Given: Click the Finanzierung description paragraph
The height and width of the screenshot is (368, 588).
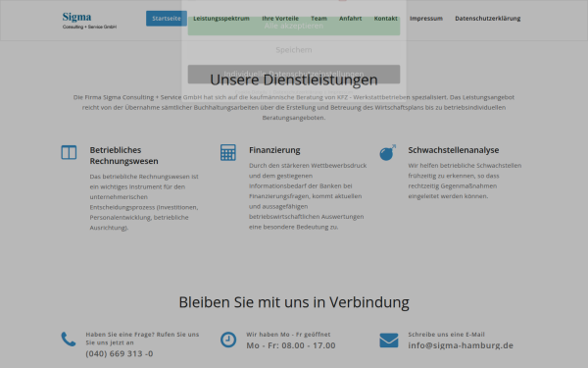Looking at the screenshot, I should (x=308, y=196).
